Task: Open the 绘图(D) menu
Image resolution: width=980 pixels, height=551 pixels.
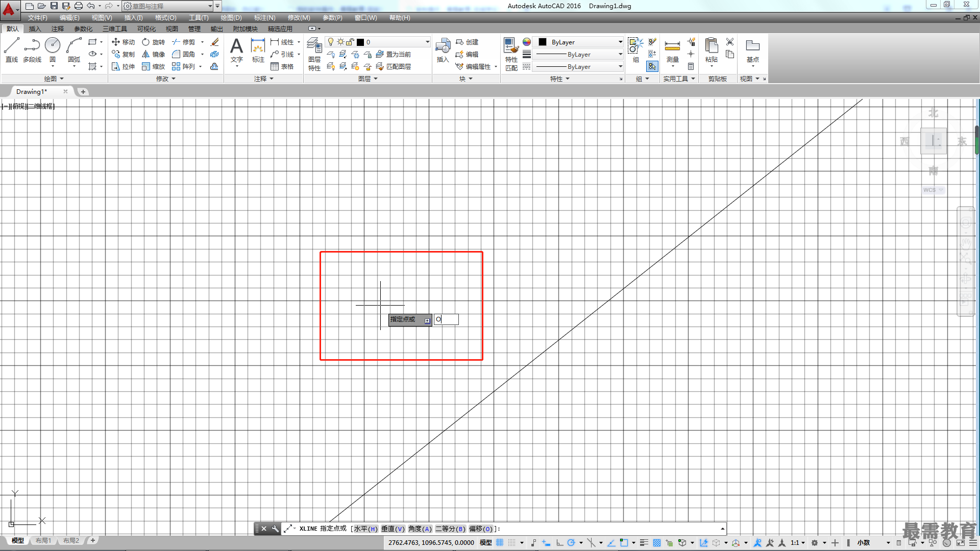Action: point(231,17)
